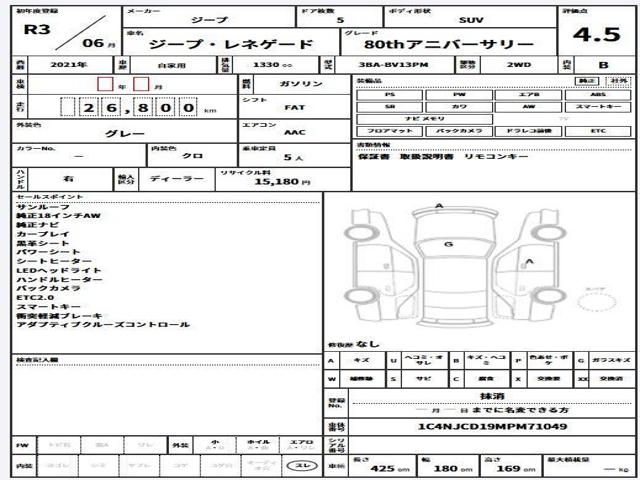Click the grade 80thアニバーサリー
Screen dimensions: 640x480
pyautogui.click(x=449, y=44)
